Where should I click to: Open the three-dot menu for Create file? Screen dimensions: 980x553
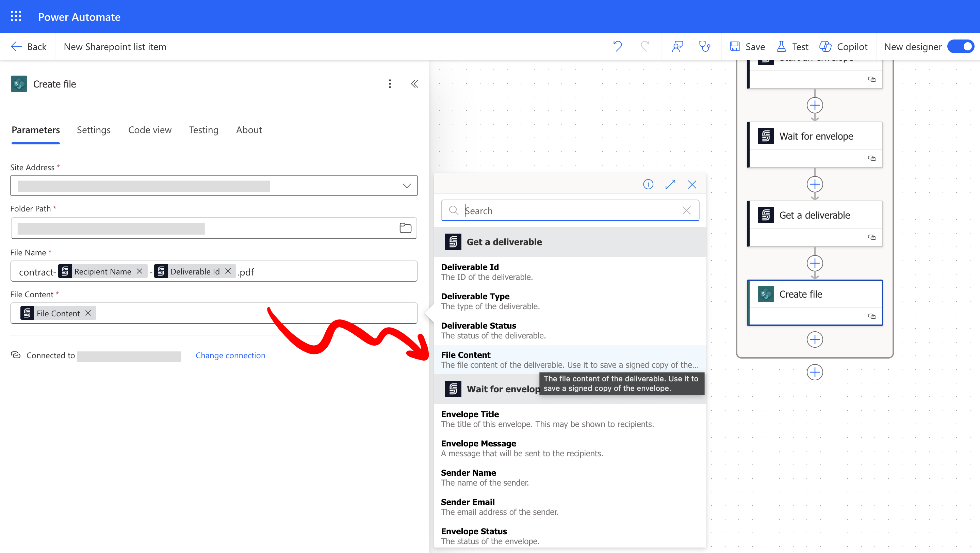point(390,84)
